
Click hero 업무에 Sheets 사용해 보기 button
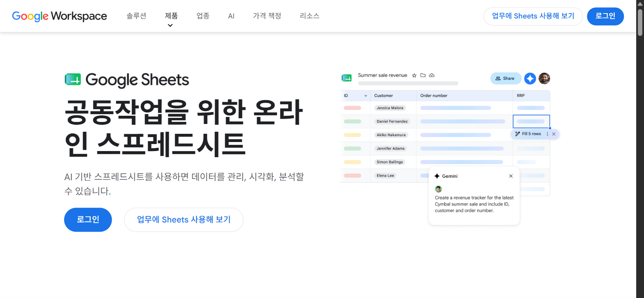(184, 220)
